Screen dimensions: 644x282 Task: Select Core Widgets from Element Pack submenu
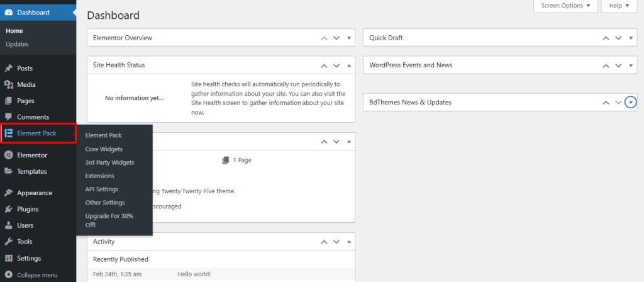click(104, 149)
